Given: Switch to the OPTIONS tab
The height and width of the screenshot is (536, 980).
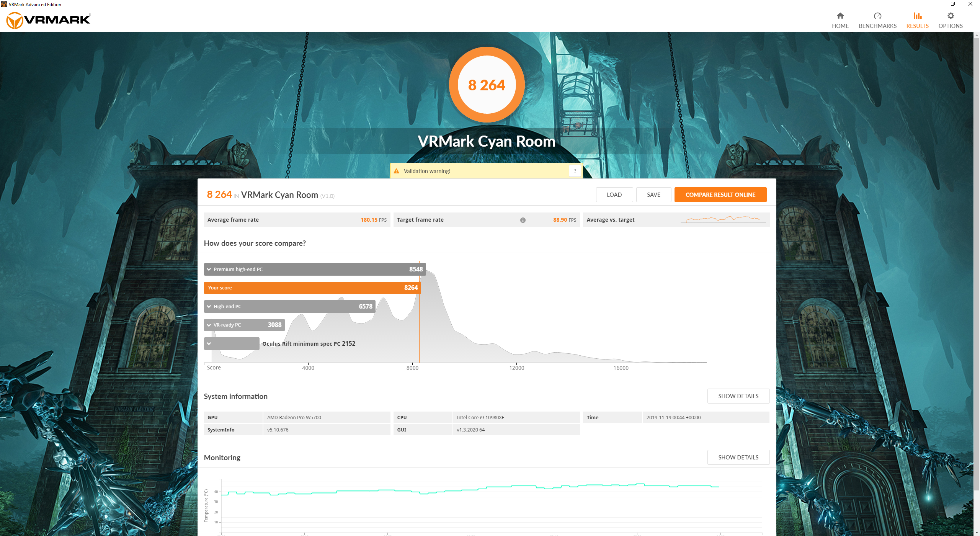Looking at the screenshot, I should [950, 26].
